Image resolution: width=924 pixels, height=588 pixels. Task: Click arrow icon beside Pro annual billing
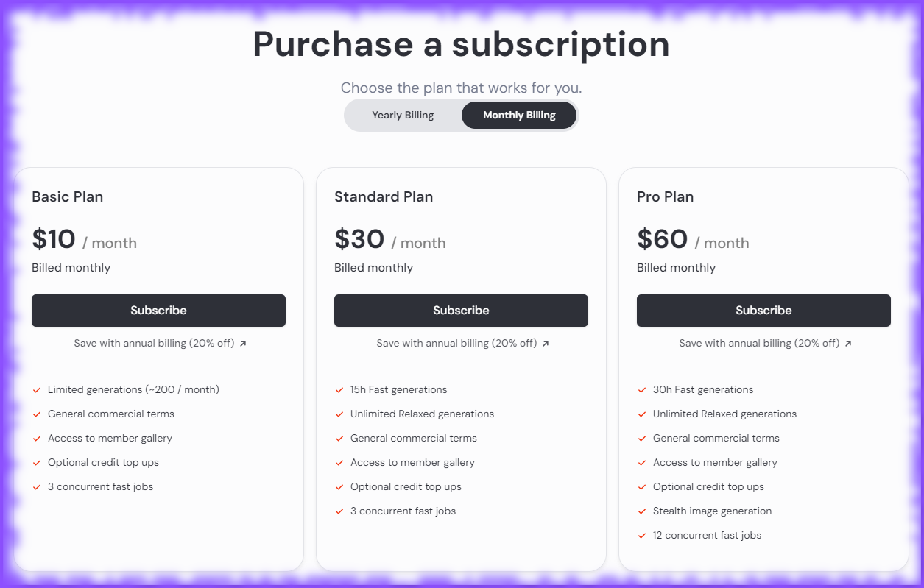(848, 344)
